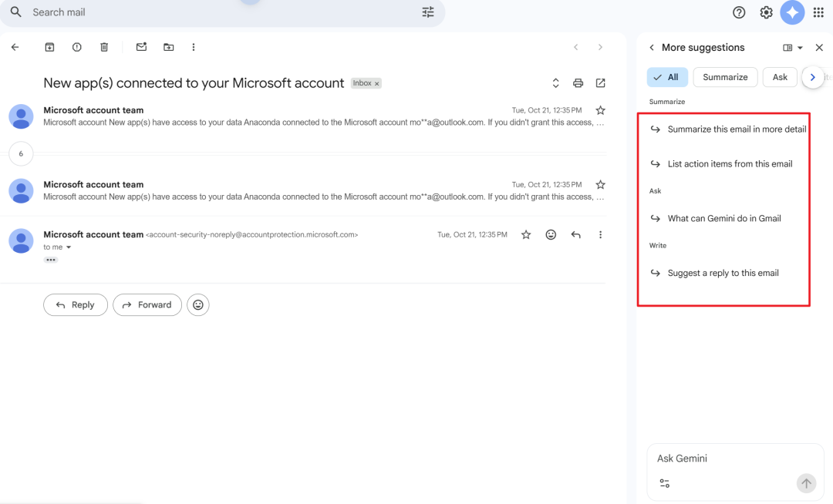Add an emoji reaction to last message
Screen dimensions: 833x504
point(551,234)
